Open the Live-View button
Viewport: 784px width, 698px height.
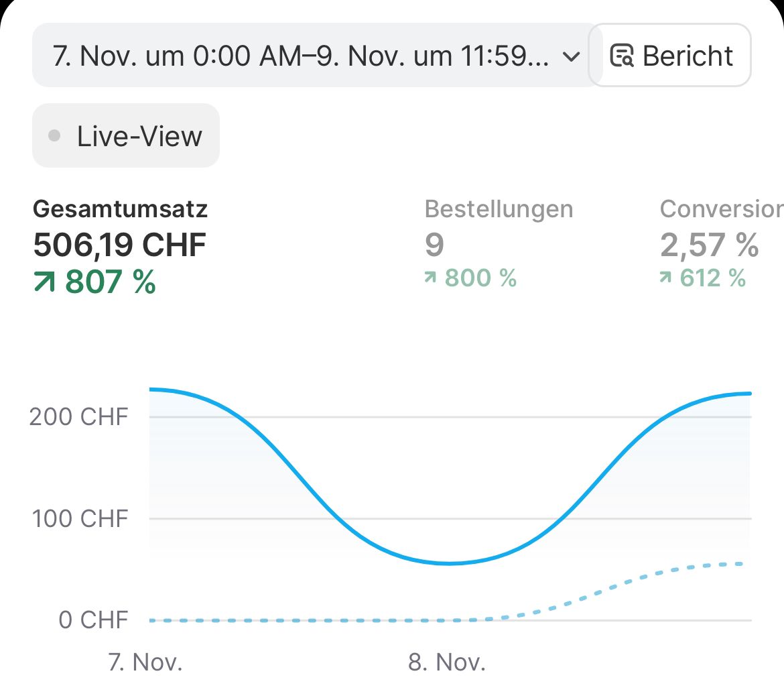pos(126,136)
